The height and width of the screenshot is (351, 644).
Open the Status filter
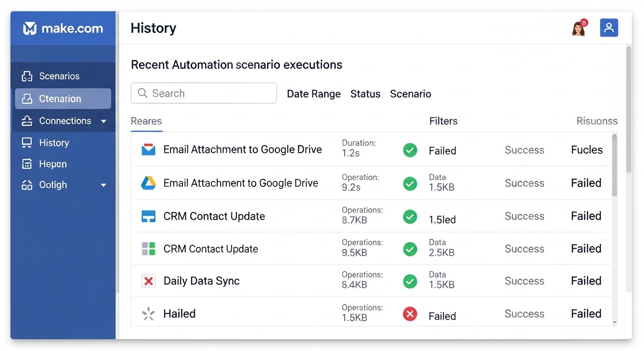[365, 94]
